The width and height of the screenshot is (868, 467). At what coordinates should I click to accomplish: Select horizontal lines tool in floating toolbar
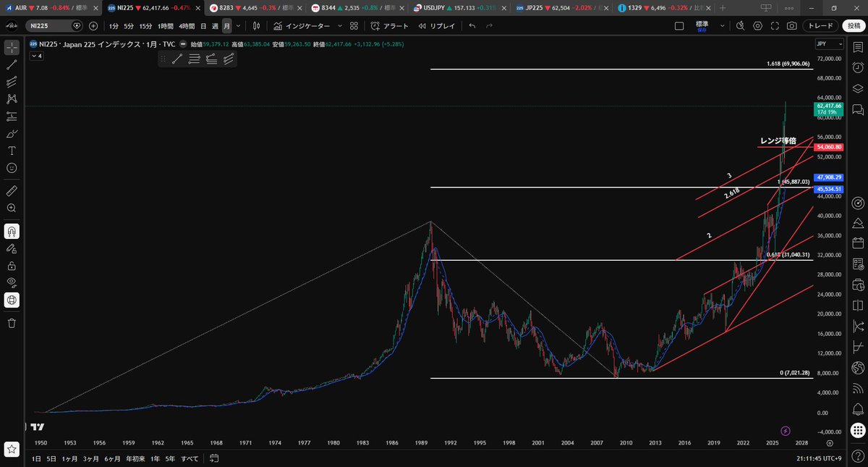194,59
